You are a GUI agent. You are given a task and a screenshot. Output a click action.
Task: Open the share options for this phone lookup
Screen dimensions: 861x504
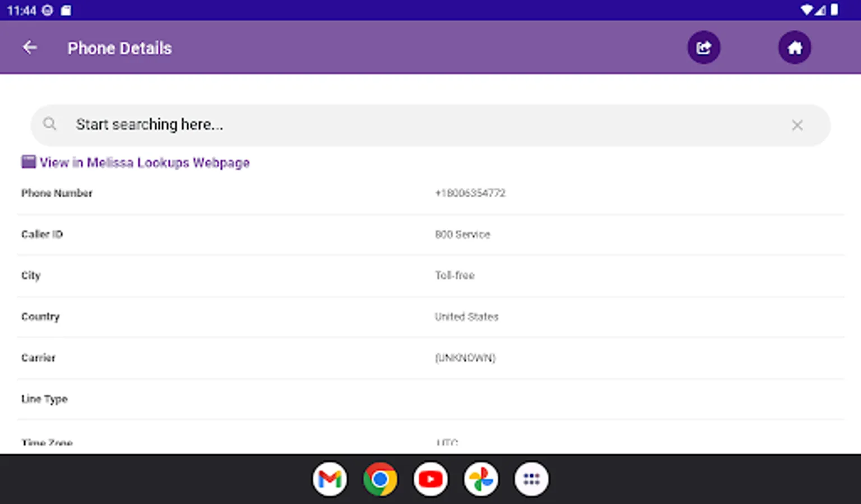coord(703,48)
